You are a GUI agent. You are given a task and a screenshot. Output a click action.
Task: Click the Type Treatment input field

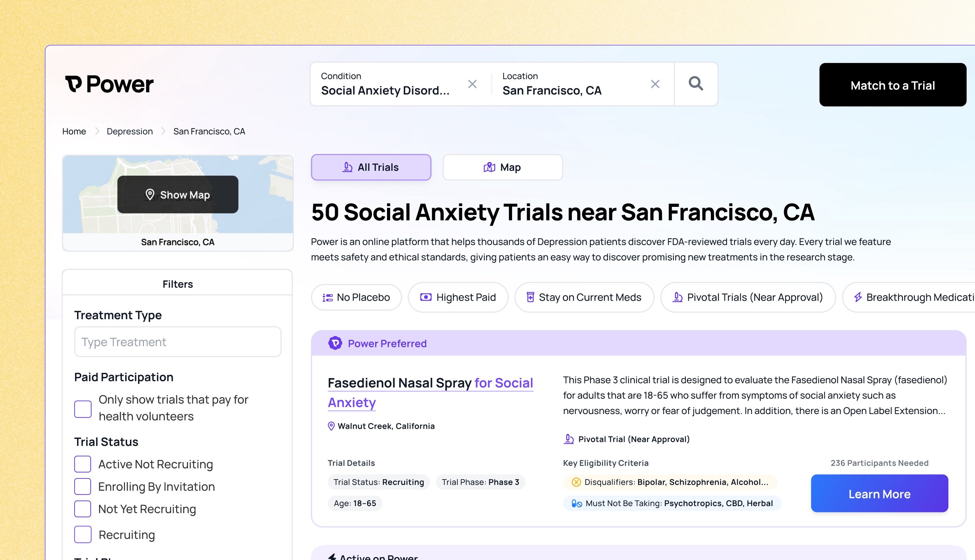[x=178, y=342]
